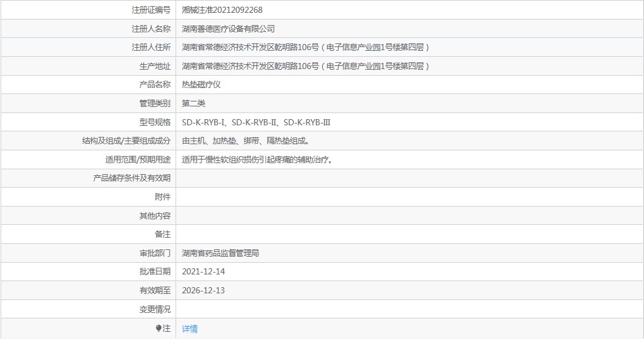Click the 备注 label

pyautogui.click(x=163, y=234)
